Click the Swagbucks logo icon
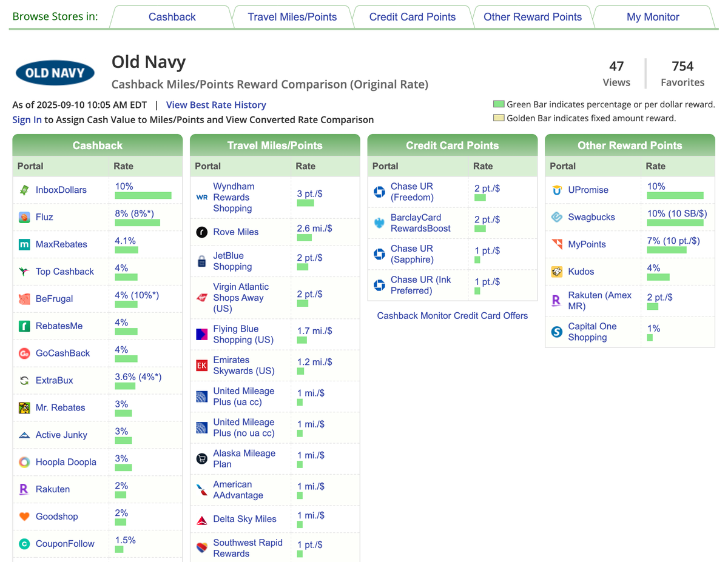 tap(556, 217)
